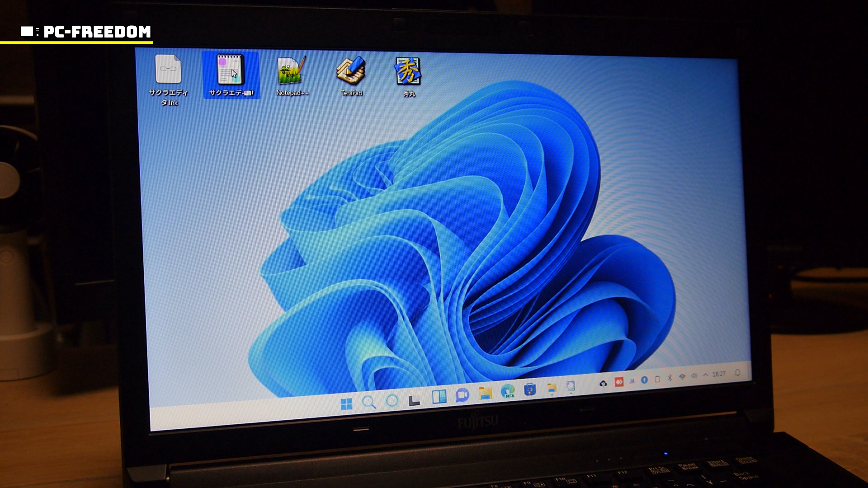Viewport: 868px width, 488px height.
Task: Open Notepad++ desktop shortcut
Action: click(292, 71)
